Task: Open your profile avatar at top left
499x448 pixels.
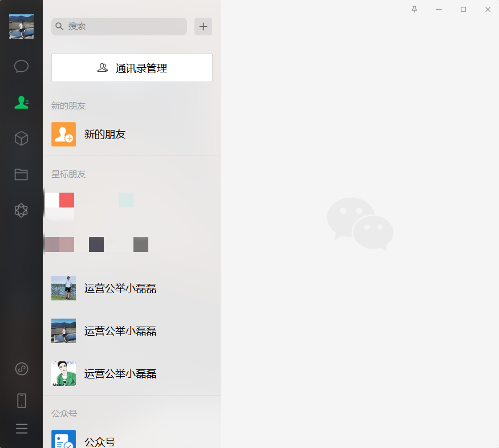Action: 21,26
